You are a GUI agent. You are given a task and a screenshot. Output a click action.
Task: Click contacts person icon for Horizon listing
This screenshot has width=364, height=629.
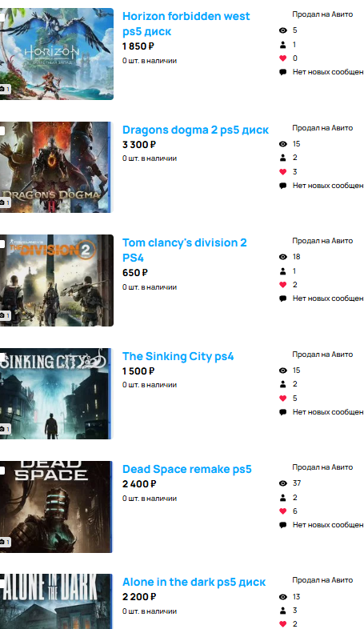(x=283, y=45)
